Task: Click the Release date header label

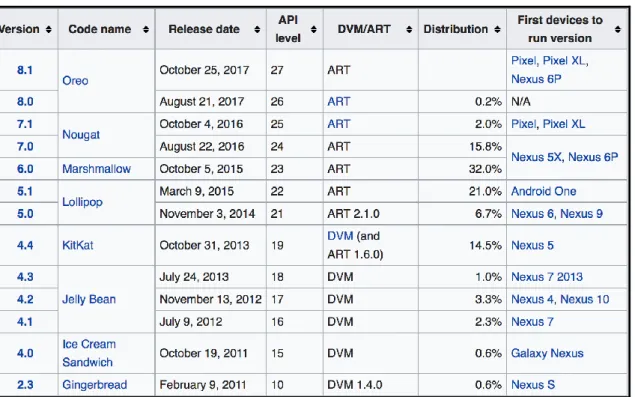Action: click(x=204, y=30)
